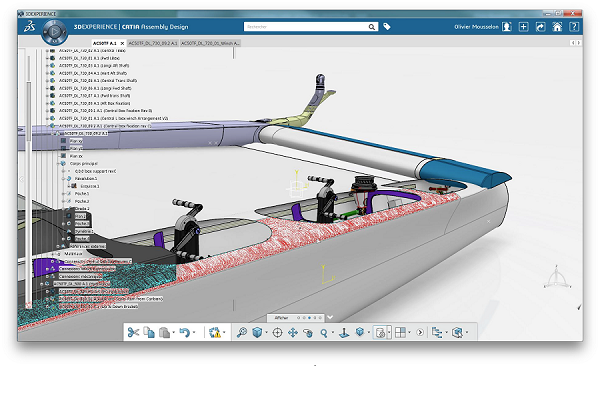Expand the Corps principal tree node
This screenshot has height=400, width=600.
coord(59,163)
